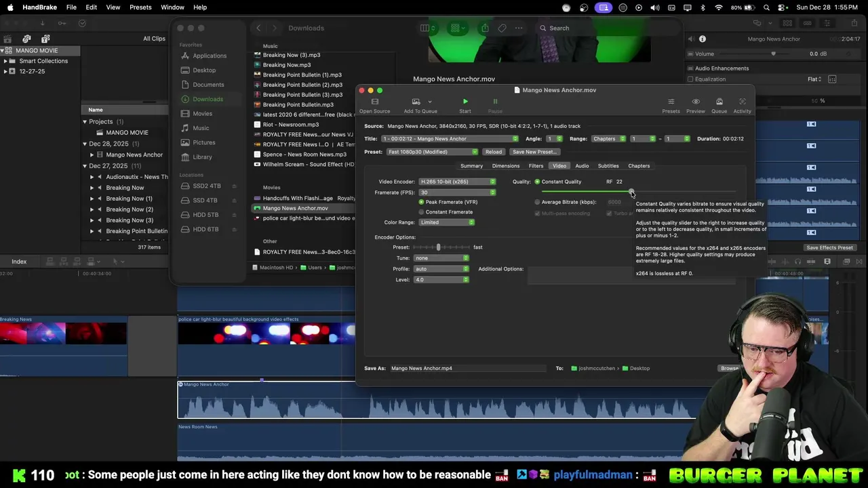
Task: Open the Presets menu in menu bar
Action: click(140, 7)
